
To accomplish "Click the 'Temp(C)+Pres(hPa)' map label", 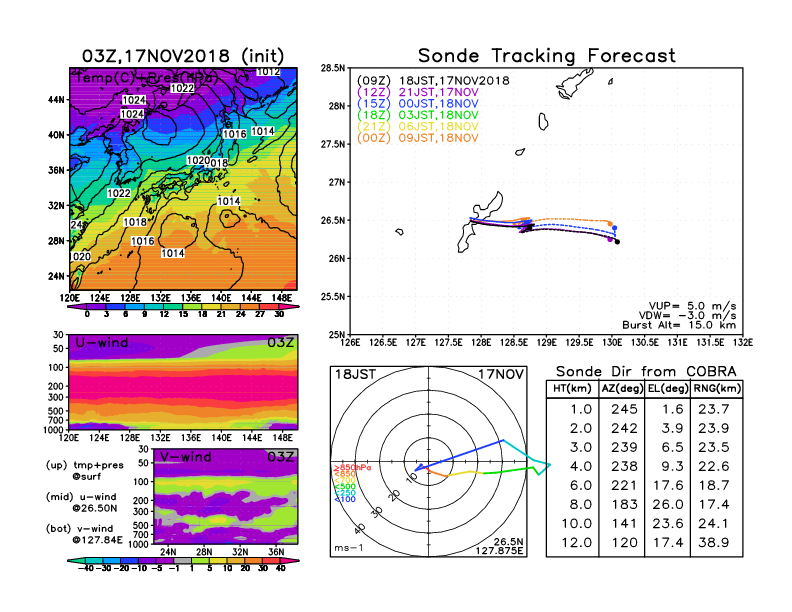I will pyautogui.click(x=147, y=78).
